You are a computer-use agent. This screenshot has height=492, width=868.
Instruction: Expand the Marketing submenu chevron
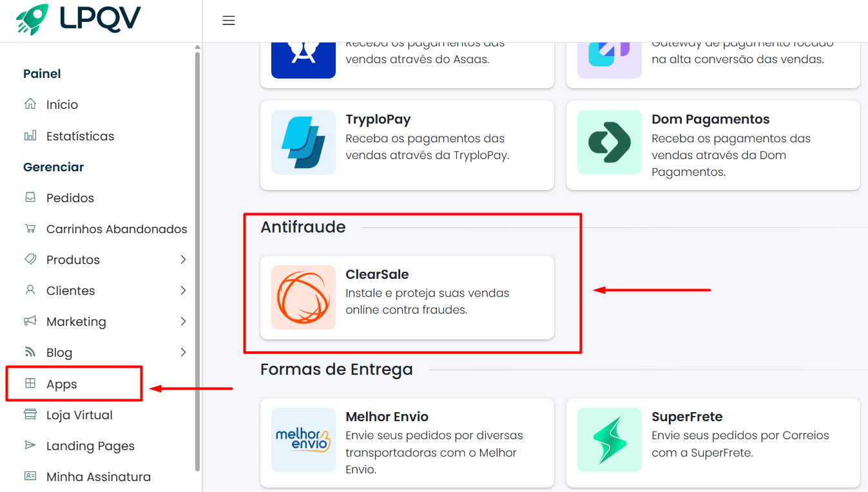[x=183, y=321]
